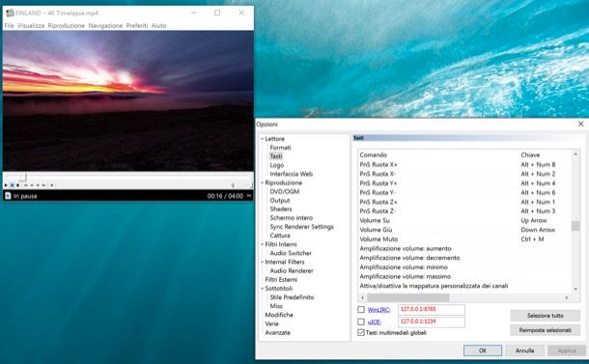Viewport: 589px width, 364px height.
Task: Select Logo in the options tree
Action: 277,165
